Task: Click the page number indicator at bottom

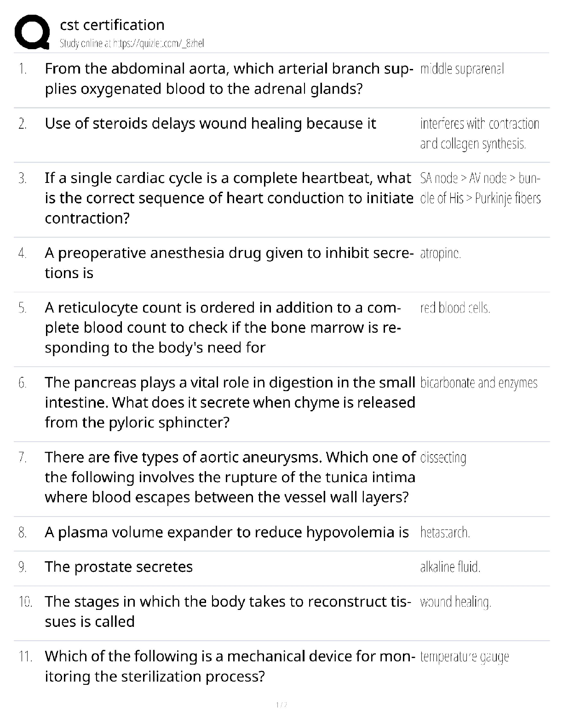Action: click(281, 705)
